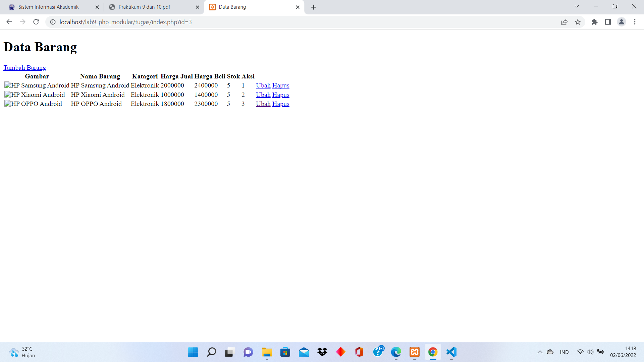The image size is (644, 362).
Task: Reload the current page
Action: (x=36, y=22)
